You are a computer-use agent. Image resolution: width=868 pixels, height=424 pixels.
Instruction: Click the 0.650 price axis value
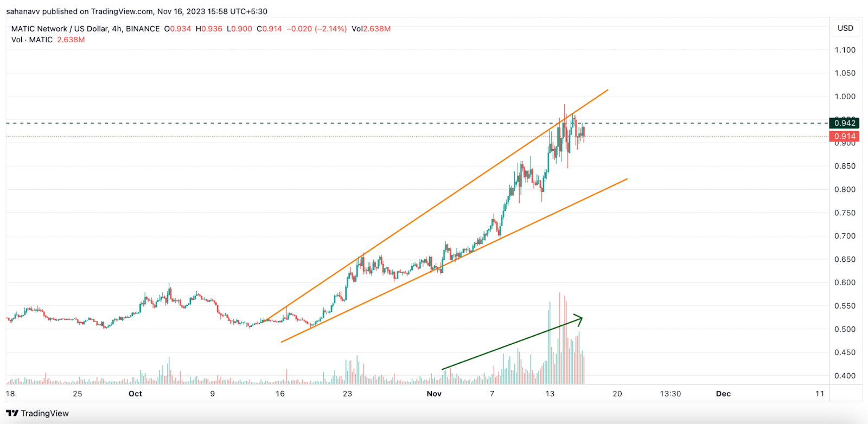(845, 259)
